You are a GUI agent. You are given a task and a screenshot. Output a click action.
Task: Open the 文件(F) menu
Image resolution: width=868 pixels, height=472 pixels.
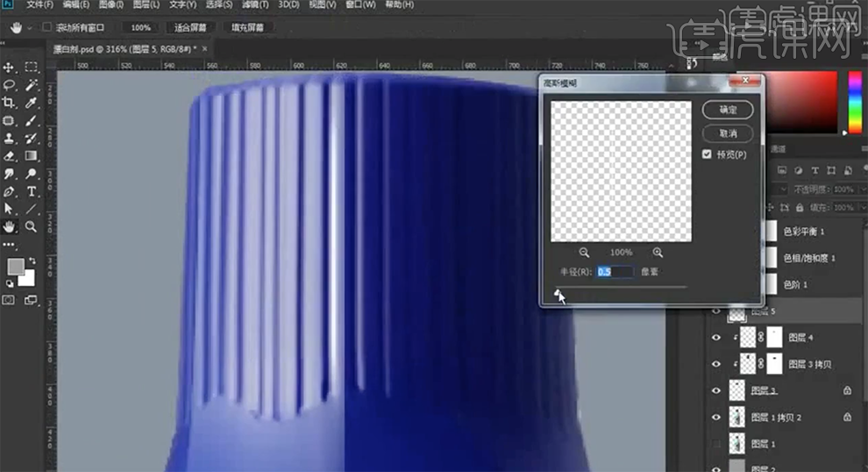40,4
